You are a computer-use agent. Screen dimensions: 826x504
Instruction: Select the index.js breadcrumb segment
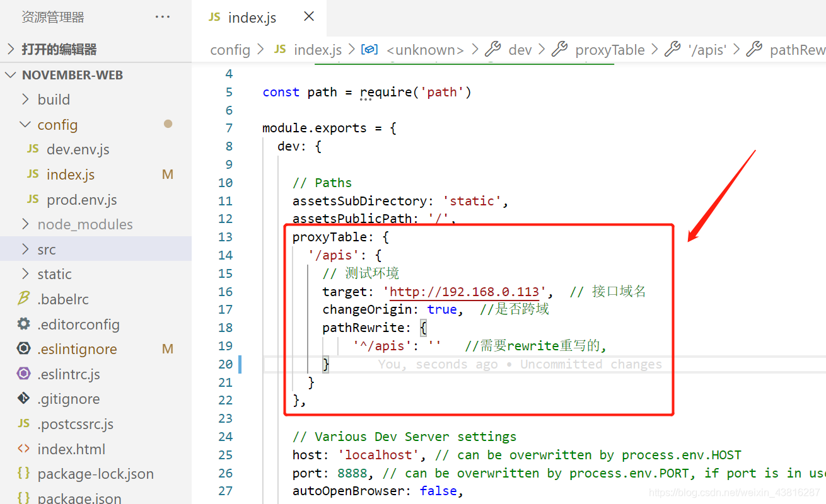pyautogui.click(x=318, y=50)
